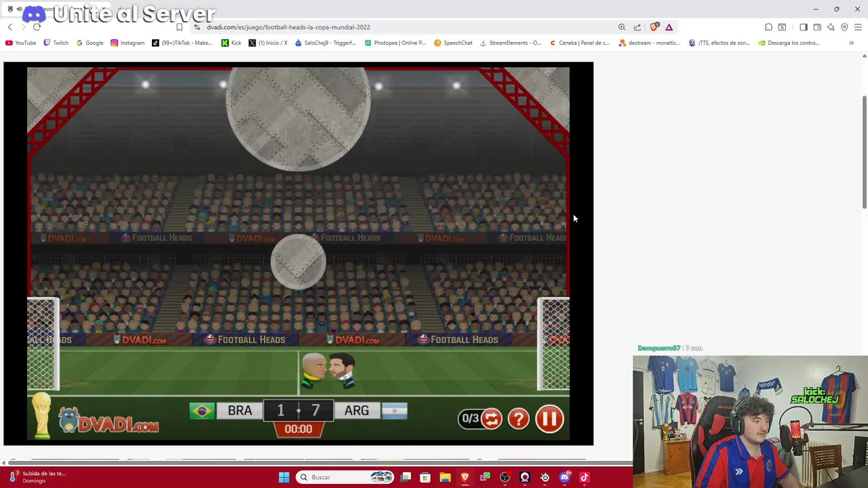Expand hidden bookmarks chevron
Viewport: 868px width, 488px height.
852,43
